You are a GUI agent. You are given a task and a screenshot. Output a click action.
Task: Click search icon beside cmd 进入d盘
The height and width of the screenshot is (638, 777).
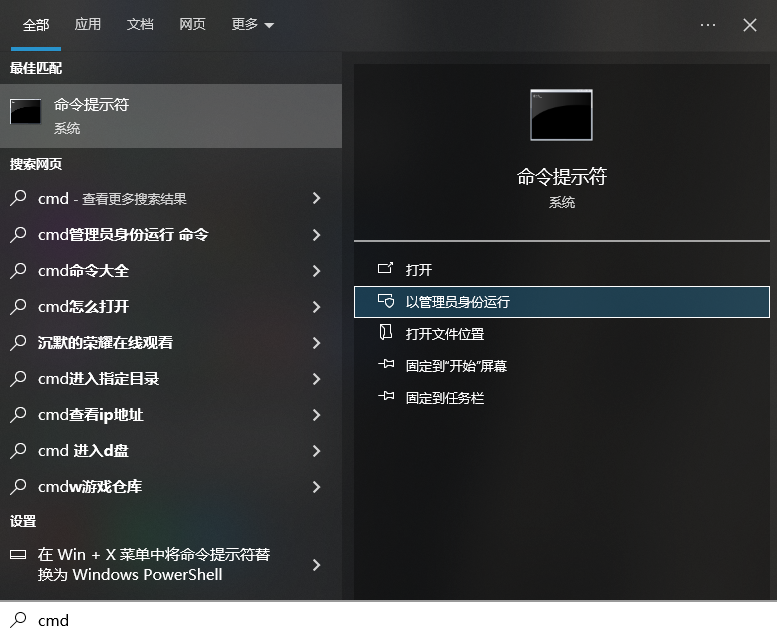(x=18, y=450)
